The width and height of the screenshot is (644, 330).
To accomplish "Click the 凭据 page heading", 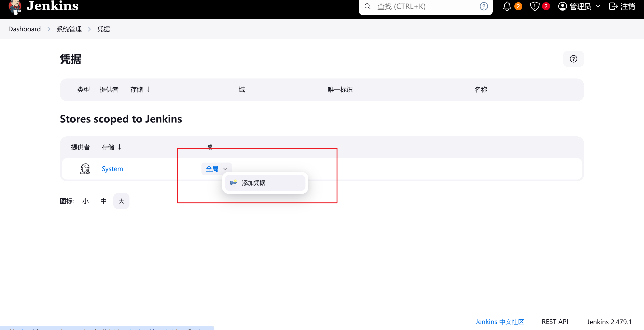I will [71, 59].
